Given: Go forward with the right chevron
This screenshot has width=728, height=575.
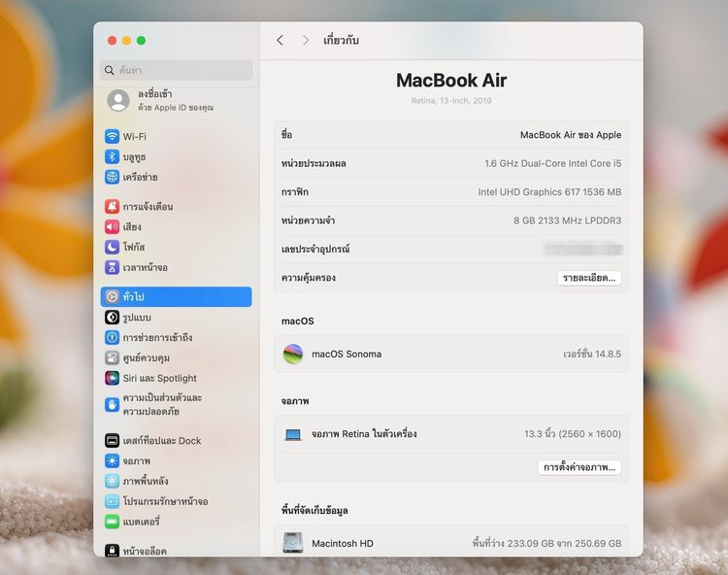Looking at the screenshot, I should 305,41.
